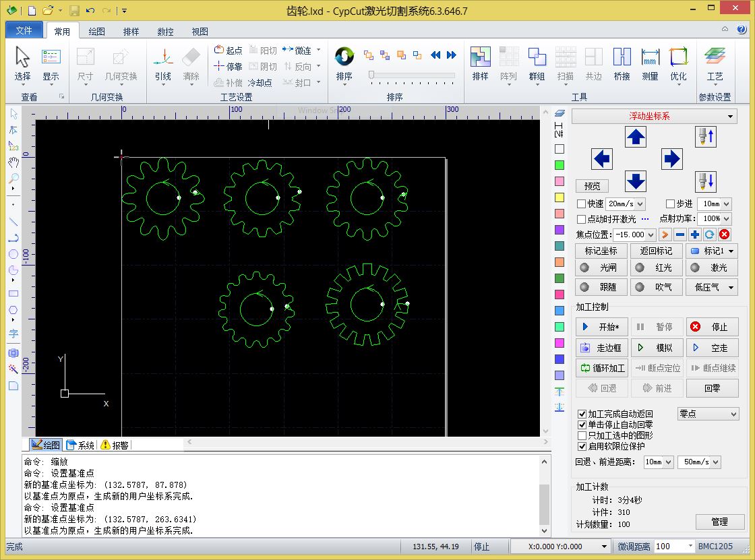Select the pan hand tool
Viewport: 755px width, 560px height.
13,162
